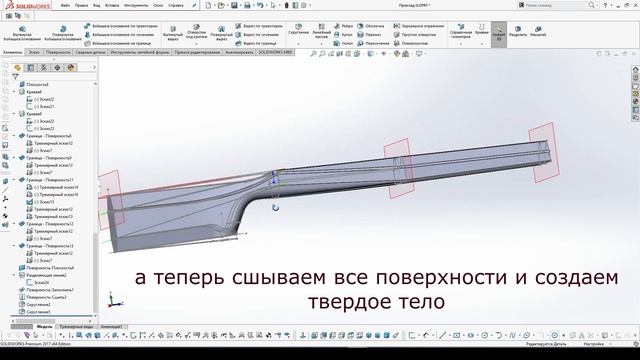The image size is (640, 360).
Task: Open the Правка menu
Action: tap(81, 6)
